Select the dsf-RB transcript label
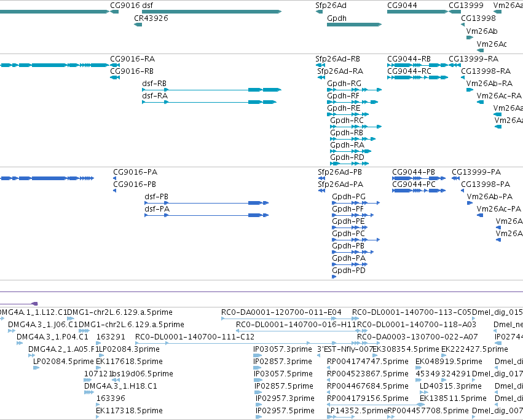The image size is (523, 420). pos(154,84)
